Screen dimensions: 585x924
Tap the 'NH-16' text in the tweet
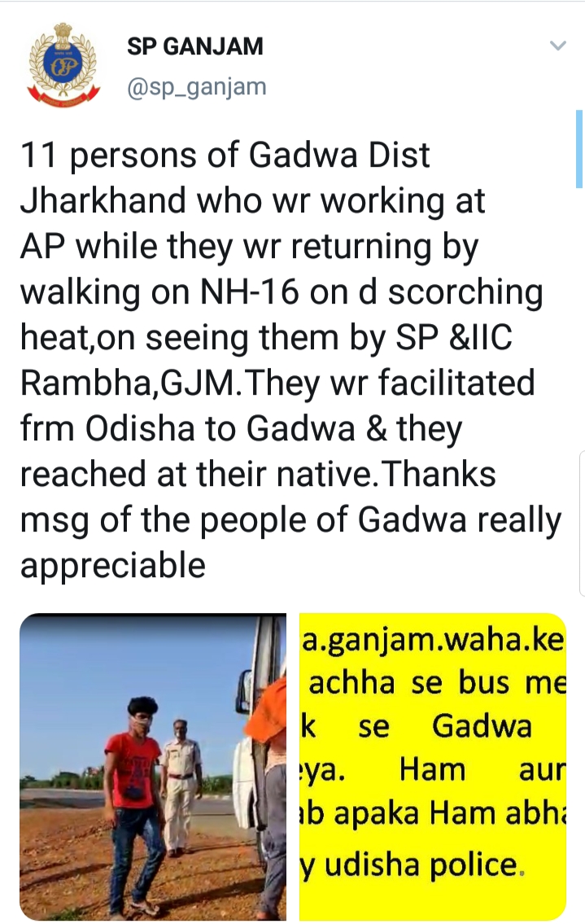(250, 291)
